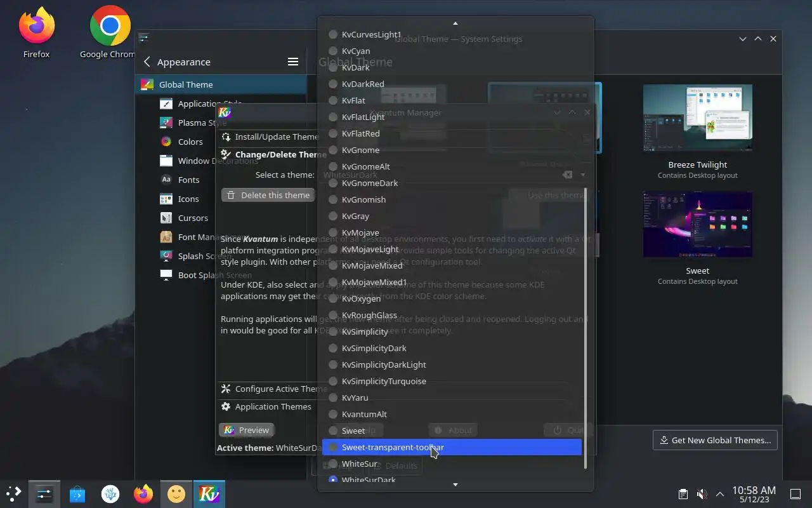Click Get New Global Themes button

(x=715, y=440)
